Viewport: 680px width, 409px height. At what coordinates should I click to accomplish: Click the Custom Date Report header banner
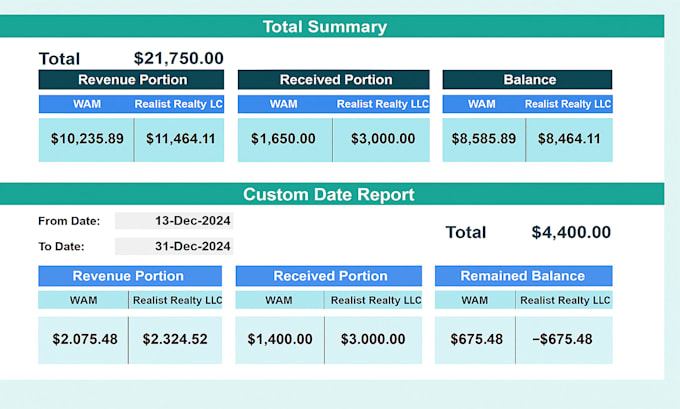click(x=332, y=194)
